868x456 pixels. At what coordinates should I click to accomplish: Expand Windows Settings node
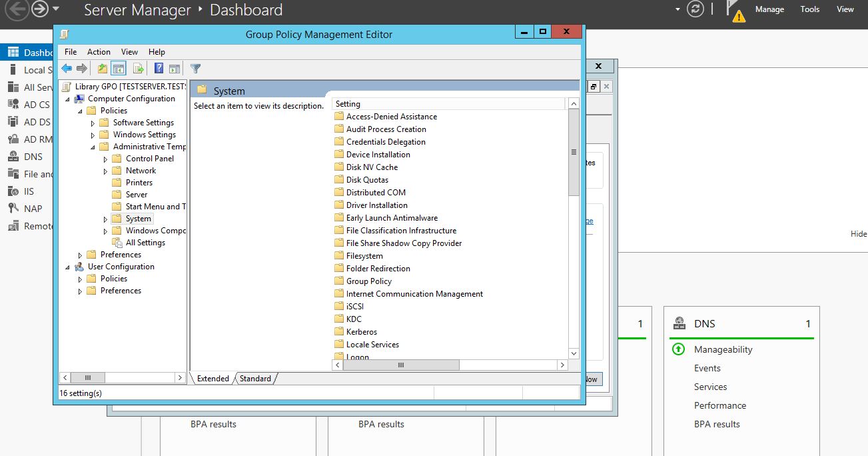pos(93,135)
